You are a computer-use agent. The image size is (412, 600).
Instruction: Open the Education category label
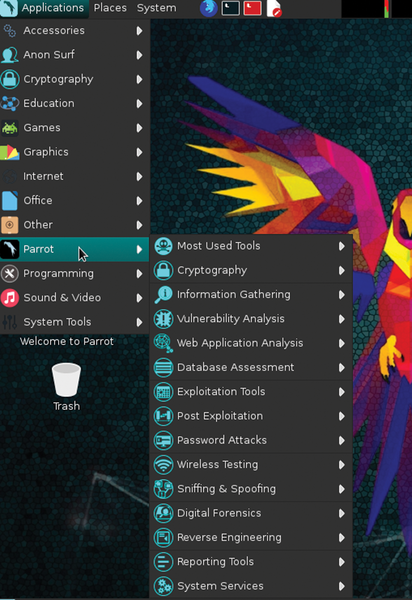pos(49,103)
